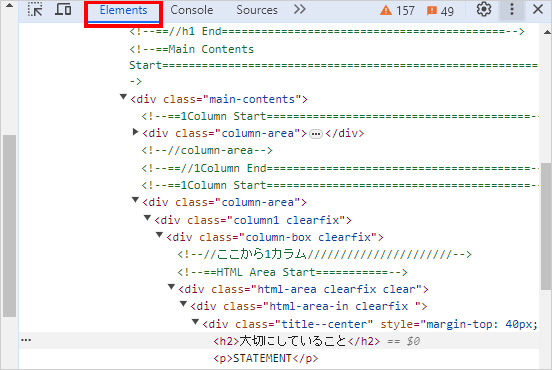Open DevTools settings gear
This screenshot has height=370, width=552.
484,10
